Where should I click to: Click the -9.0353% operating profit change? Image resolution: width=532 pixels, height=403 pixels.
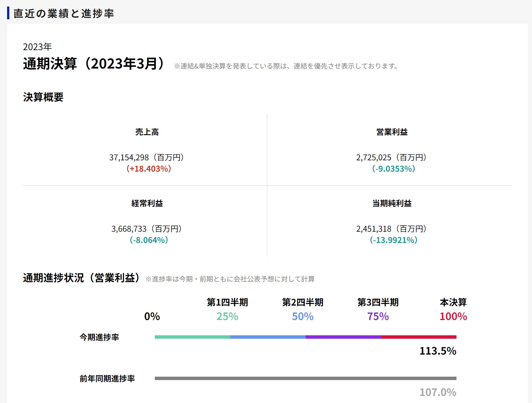[x=393, y=169]
